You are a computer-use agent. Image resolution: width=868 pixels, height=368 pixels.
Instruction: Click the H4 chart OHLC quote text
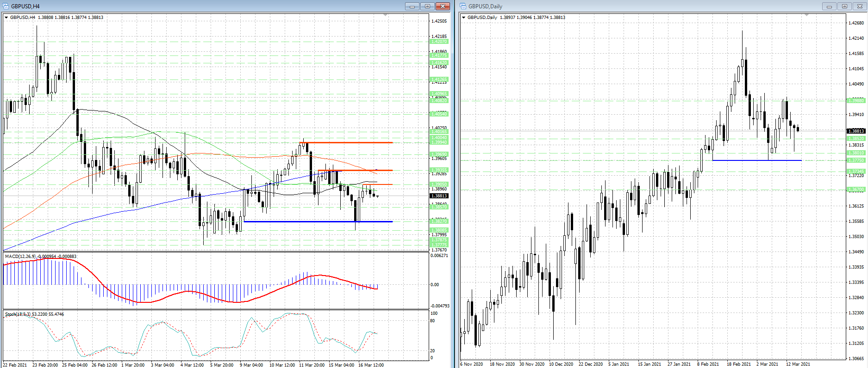pos(71,18)
